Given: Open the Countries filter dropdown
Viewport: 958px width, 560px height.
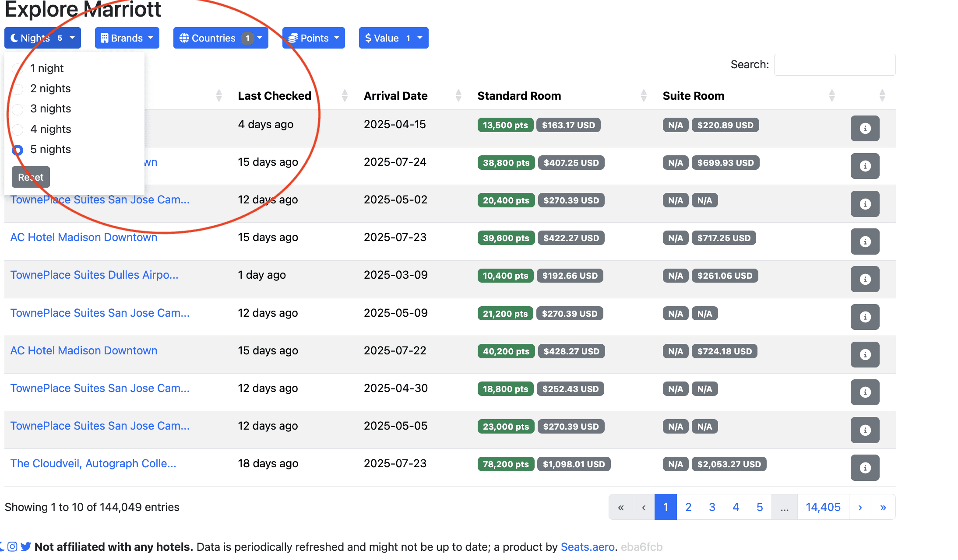Looking at the screenshot, I should tap(221, 38).
